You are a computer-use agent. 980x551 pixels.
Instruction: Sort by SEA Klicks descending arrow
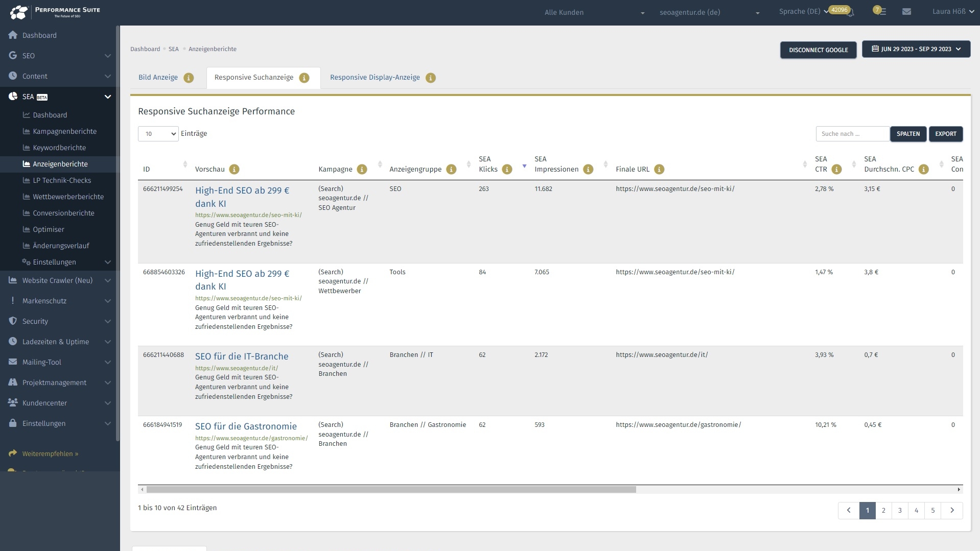pos(524,166)
